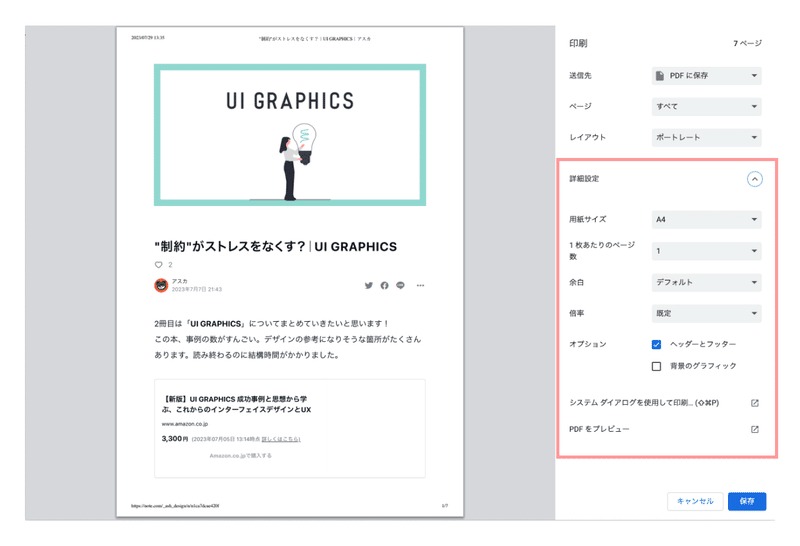Open the 送信先 destination dropdown
This screenshot has height=546, width=800.
(706, 76)
